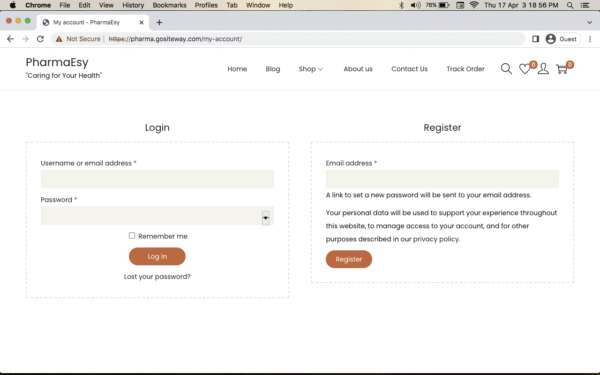Expand the Shop dropdown menu
600x375 pixels.
(311, 69)
